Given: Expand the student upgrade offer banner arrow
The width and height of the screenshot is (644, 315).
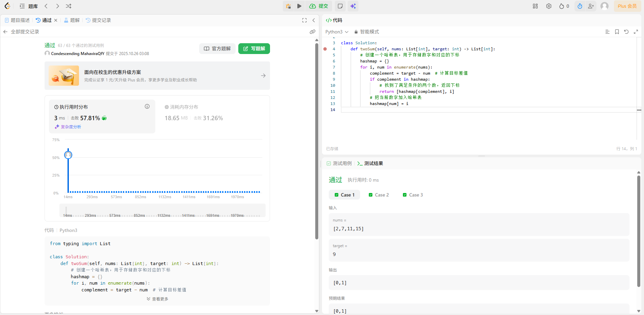Looking at the screenshot, I should pos(263,76).
